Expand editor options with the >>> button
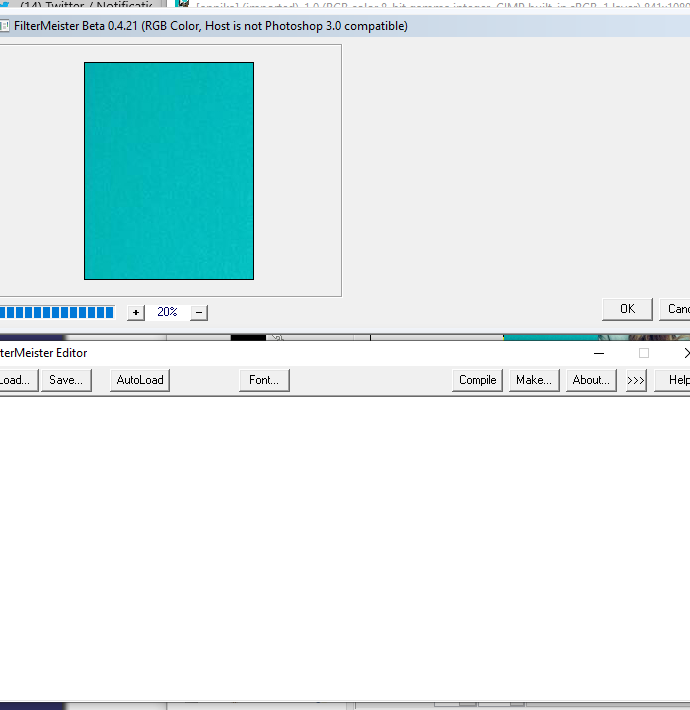690x710 pixels. tap(636, 380)
